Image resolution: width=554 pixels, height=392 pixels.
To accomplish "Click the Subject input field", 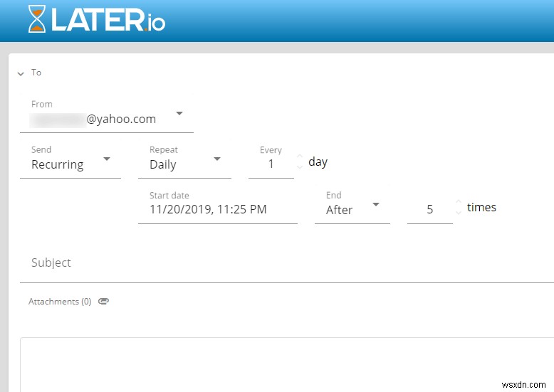I will click(x=285, y=263).
